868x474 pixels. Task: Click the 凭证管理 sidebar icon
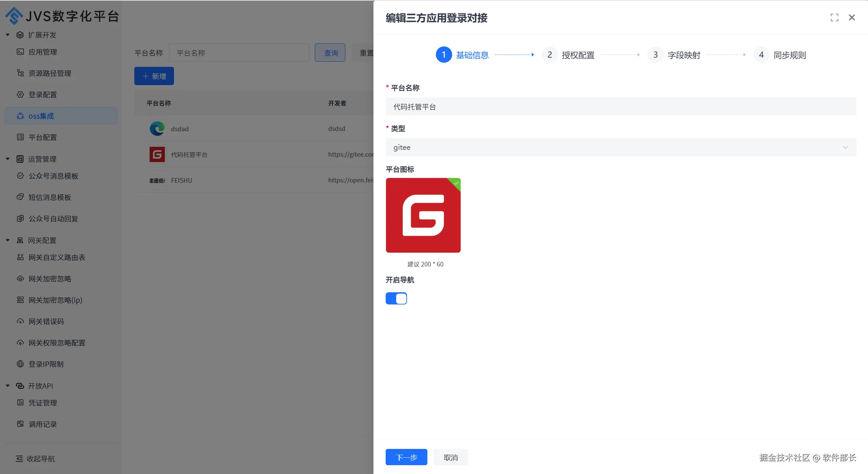[20, 403]
